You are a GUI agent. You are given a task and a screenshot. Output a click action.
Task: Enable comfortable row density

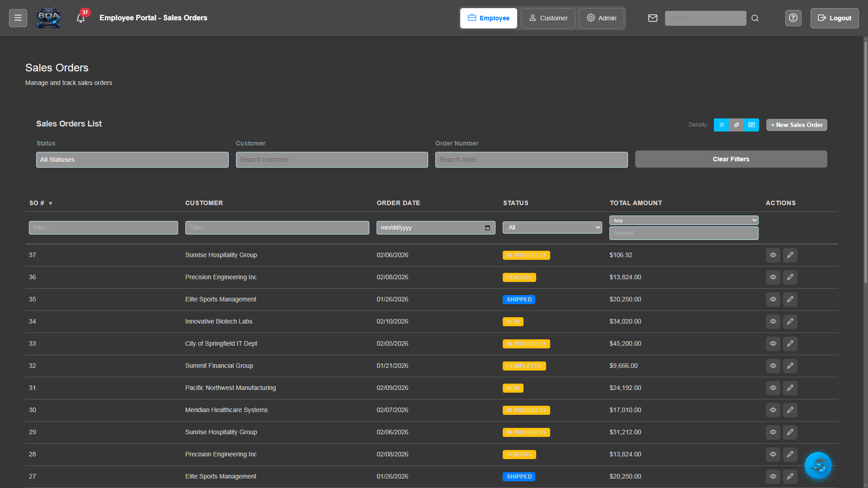click(x=736, y=125)
